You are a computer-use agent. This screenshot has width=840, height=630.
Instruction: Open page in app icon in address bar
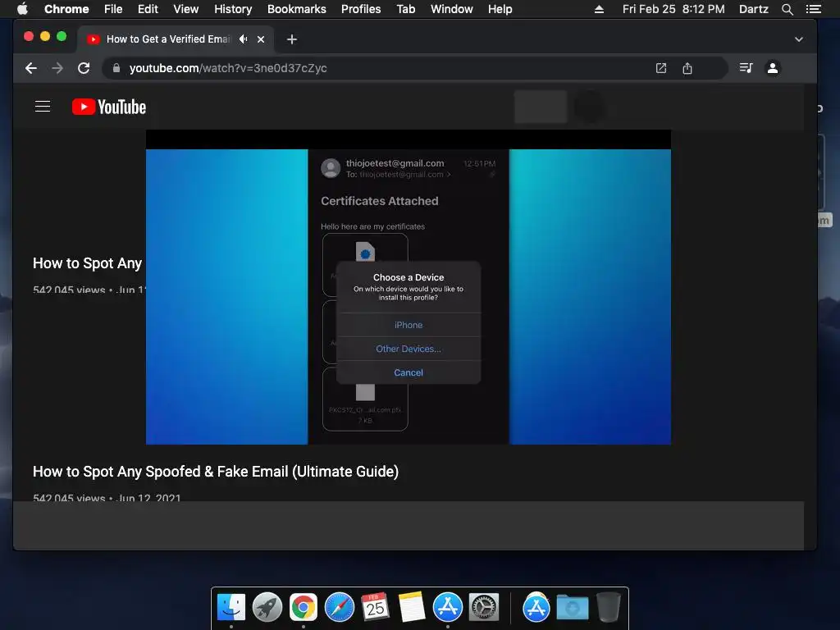click(x=661, y=68)
